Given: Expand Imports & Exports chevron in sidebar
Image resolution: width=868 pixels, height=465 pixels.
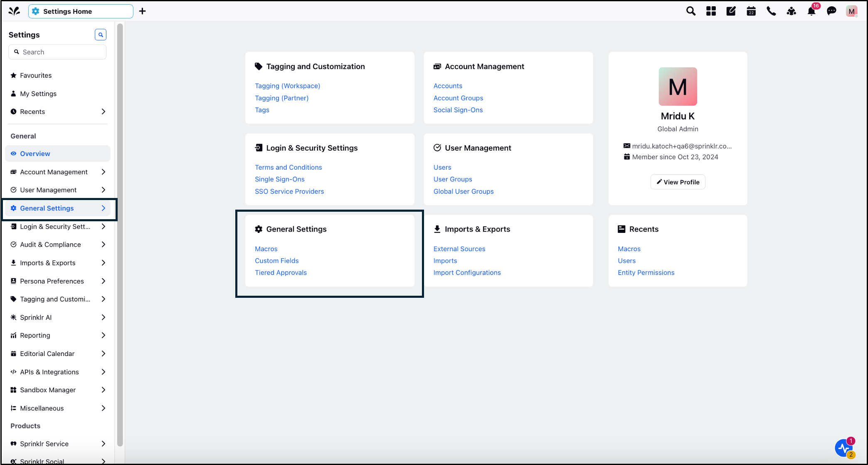Looking at the screenshot, I should click(x=104, y=263).
